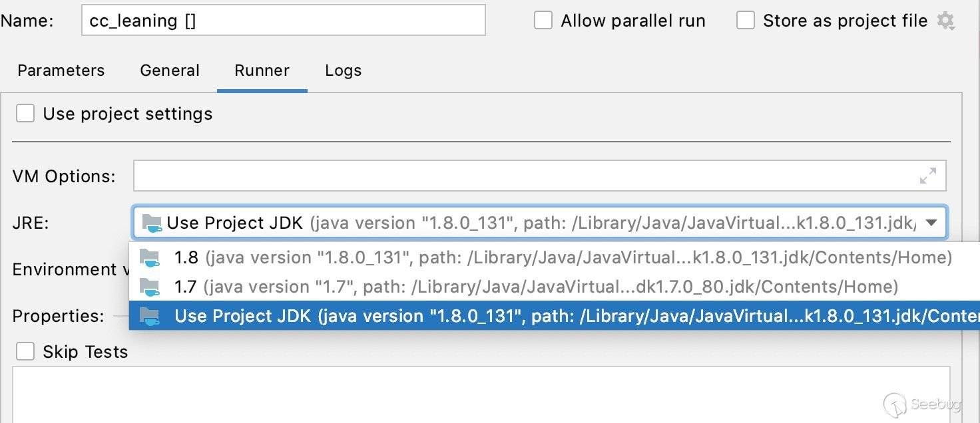Check Store as project file

pos(746,21)
